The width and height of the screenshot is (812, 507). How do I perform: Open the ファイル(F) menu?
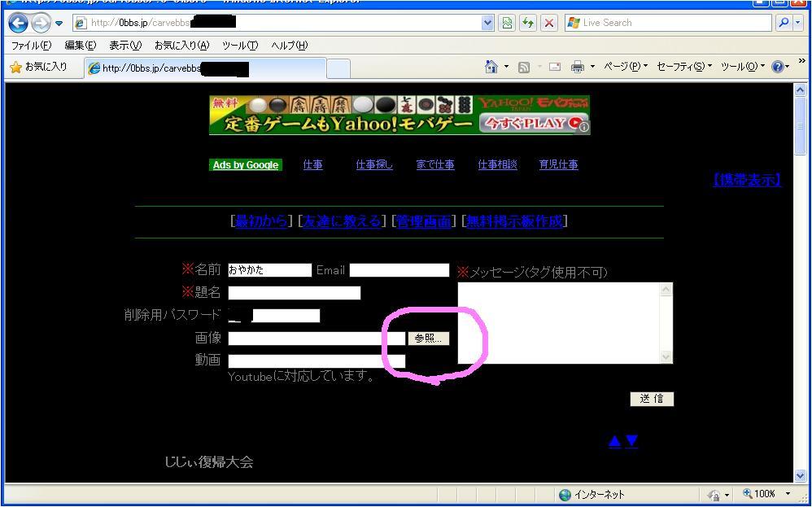(x=31, y=46)
